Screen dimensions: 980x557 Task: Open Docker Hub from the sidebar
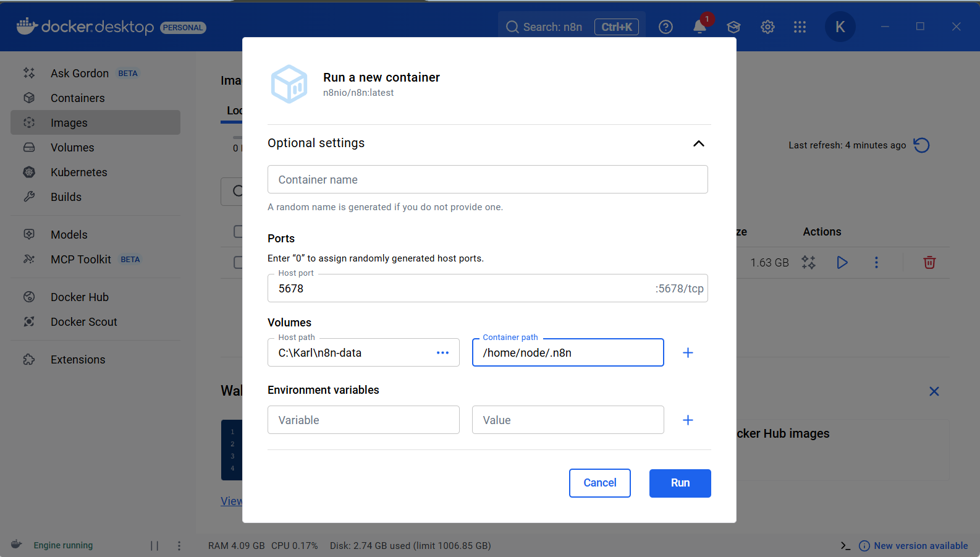pos(95,297)
